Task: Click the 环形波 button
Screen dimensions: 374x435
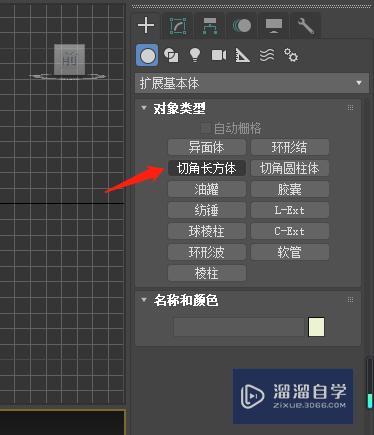Action: tap(207, 252)
